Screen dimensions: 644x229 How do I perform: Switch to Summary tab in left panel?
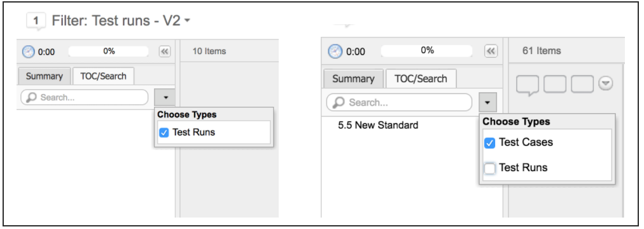(x=45, y=76)
